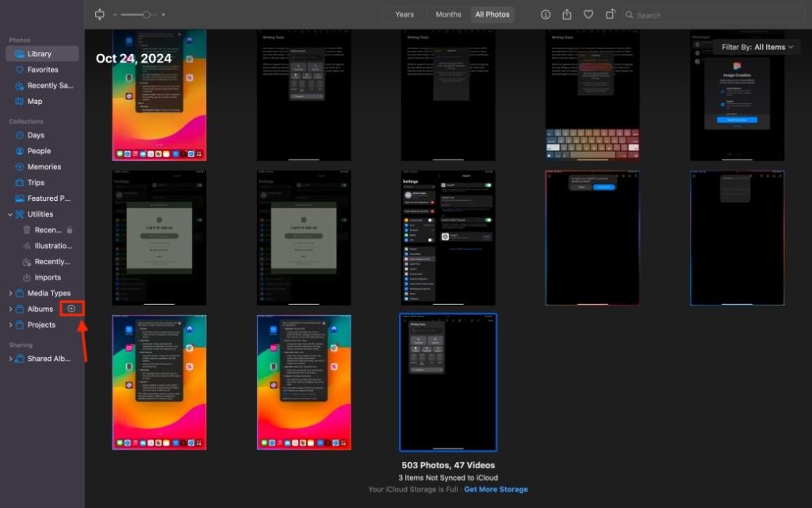Click the zoom out minus button
Screen dimensions: 812x508
115,14
